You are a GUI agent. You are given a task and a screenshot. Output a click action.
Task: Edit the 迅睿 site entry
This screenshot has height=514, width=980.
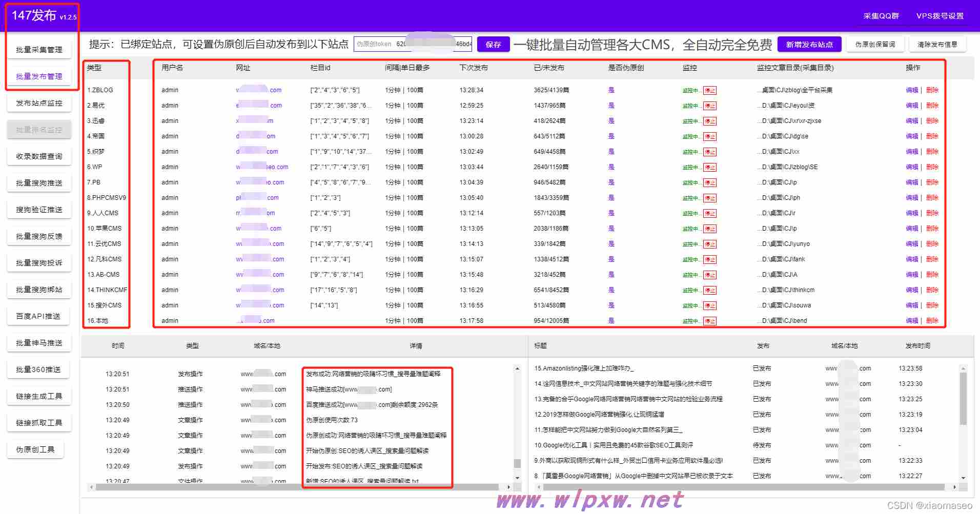tap(912, 121)
